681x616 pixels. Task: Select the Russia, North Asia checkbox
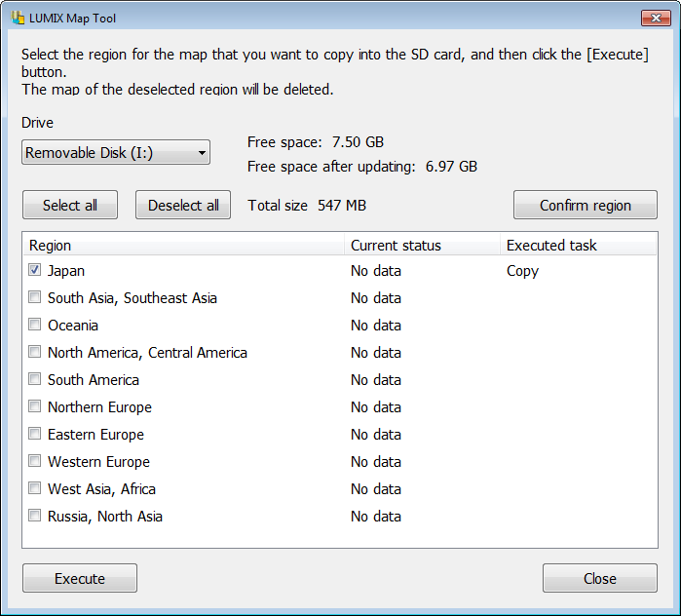coord(35,516)
